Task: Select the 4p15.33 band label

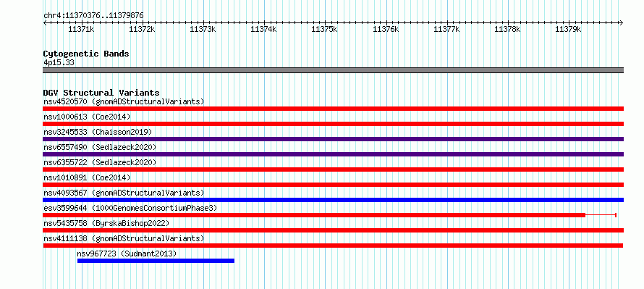Action: [59, 63]
